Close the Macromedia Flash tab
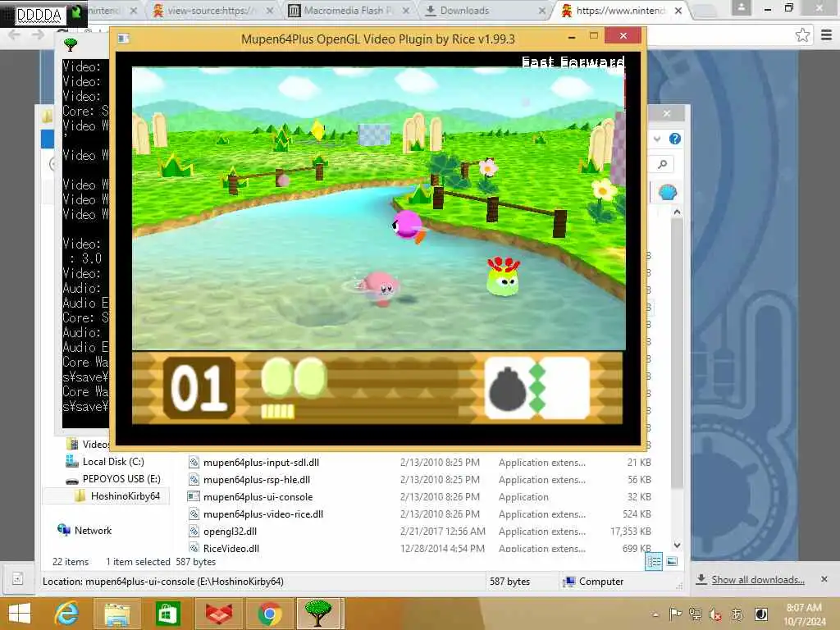Viewport: 840px width, 630px height. pos(405,10)
